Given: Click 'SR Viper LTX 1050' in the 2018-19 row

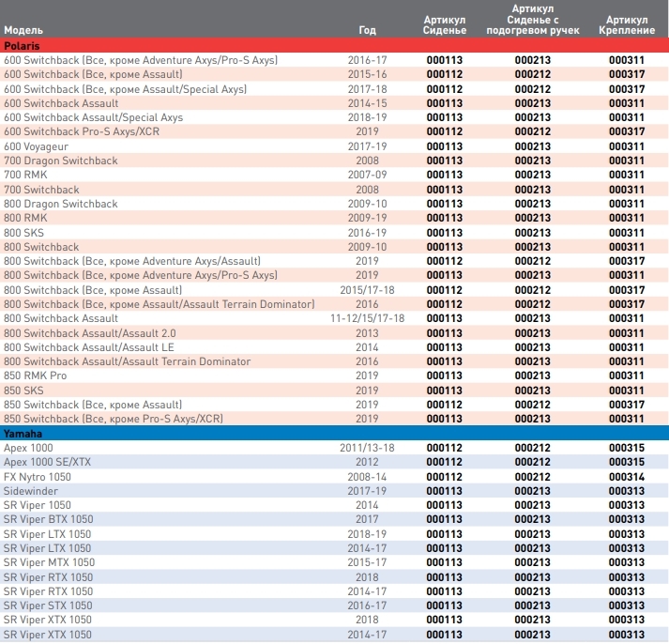Looking at the screenshot, I should [x=47, y=534].
